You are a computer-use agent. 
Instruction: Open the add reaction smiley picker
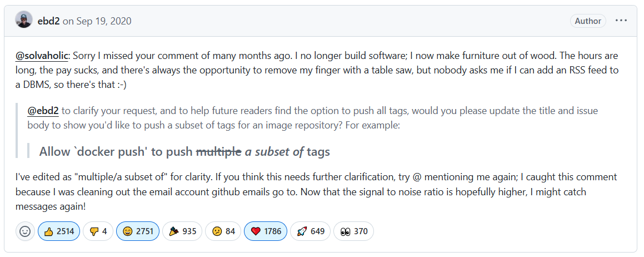tap(25, 231)
